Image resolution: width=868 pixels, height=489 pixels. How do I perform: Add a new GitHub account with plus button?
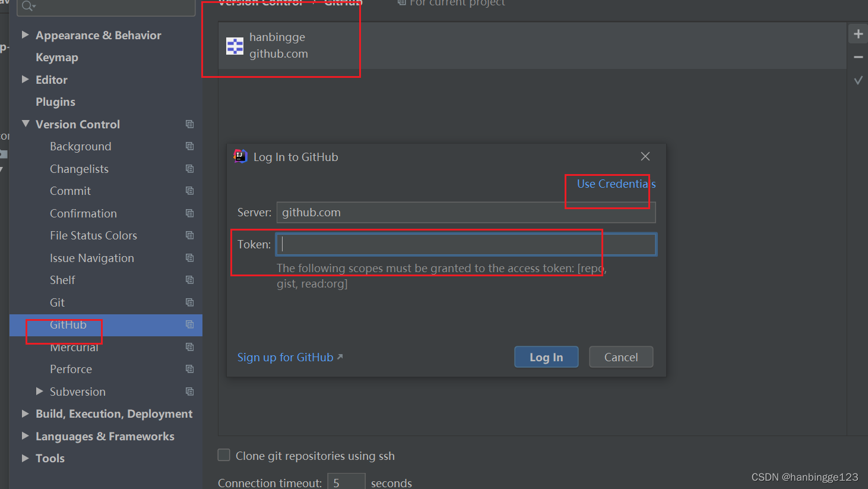click(x=858, y=34)
